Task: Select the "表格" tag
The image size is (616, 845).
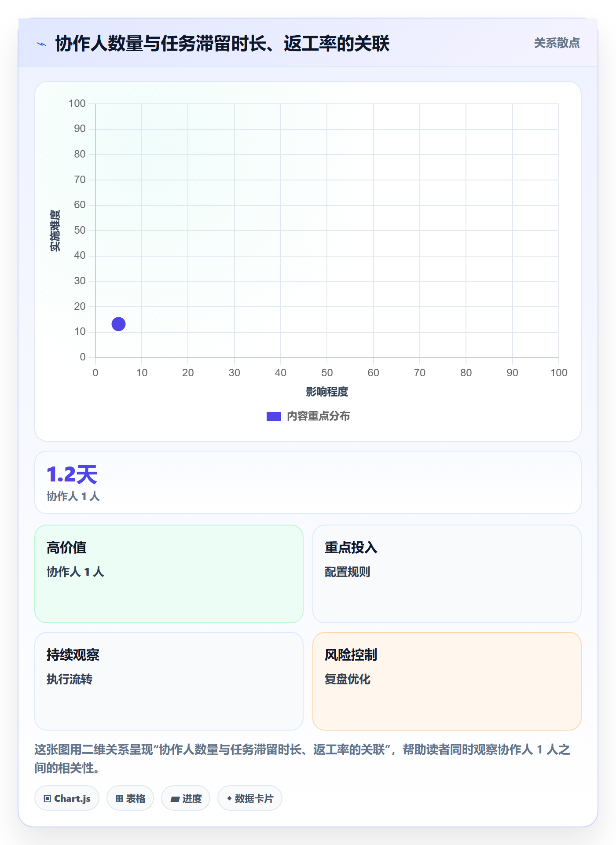Action: point(130,798)
